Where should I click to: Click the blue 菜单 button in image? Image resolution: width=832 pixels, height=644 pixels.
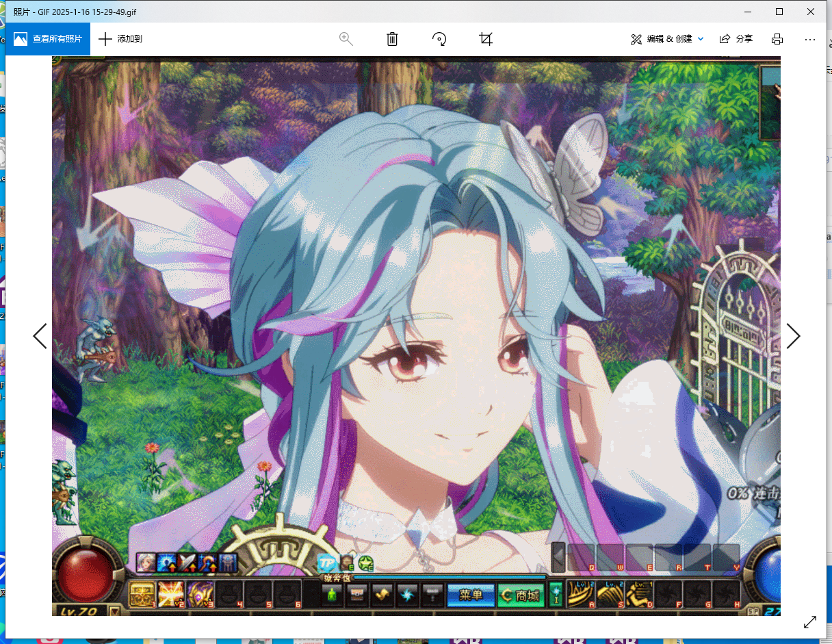click(470, 595)
